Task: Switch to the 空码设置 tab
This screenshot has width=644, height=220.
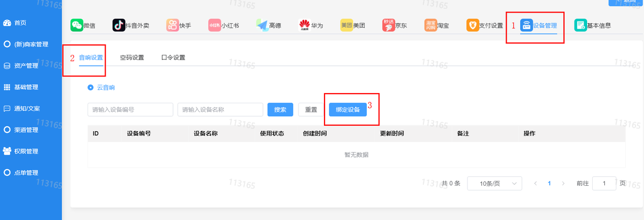Action: pos(132,57)
